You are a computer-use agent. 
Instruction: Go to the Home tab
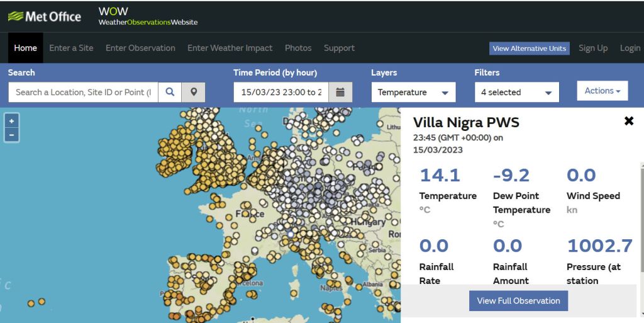pos(26,48)
